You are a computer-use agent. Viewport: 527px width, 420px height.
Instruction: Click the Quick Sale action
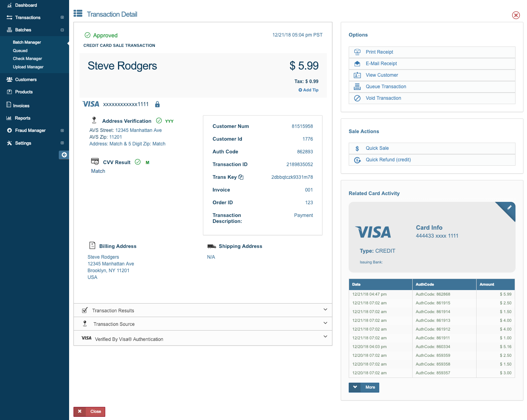click(x=377, y=148)
